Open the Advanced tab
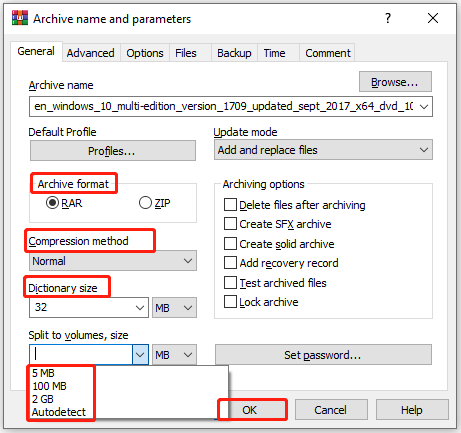This screenshot has height=433, width=461. pos(90,53)
